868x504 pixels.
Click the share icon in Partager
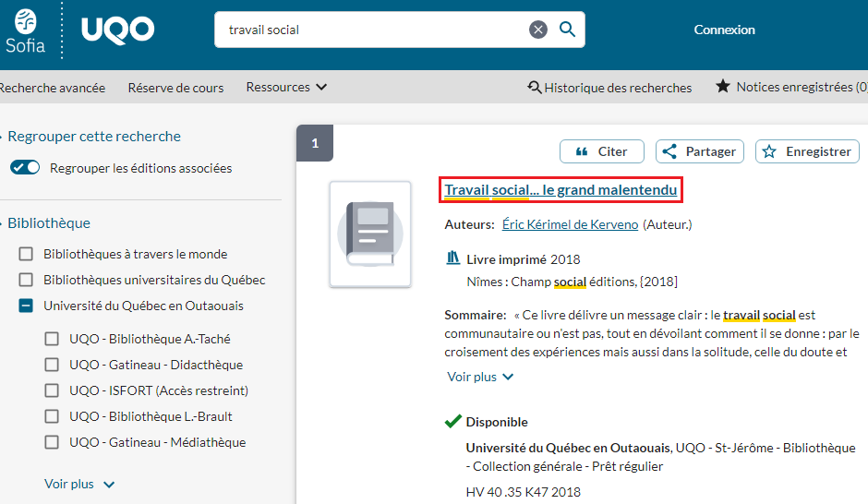[669, 151]
